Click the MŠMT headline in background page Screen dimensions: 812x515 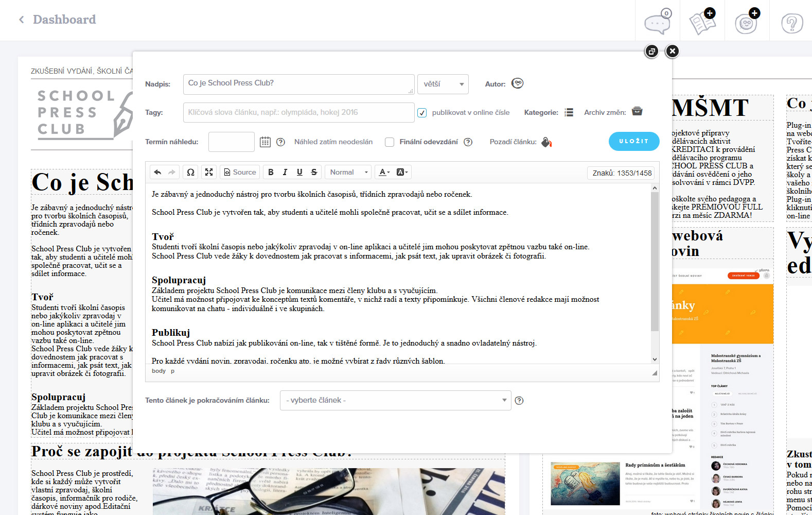710,108
